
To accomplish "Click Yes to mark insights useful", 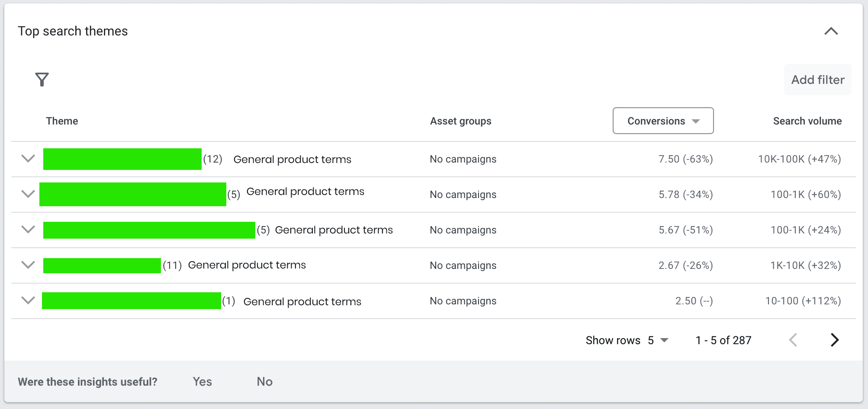I will click(x=202, y=382).
